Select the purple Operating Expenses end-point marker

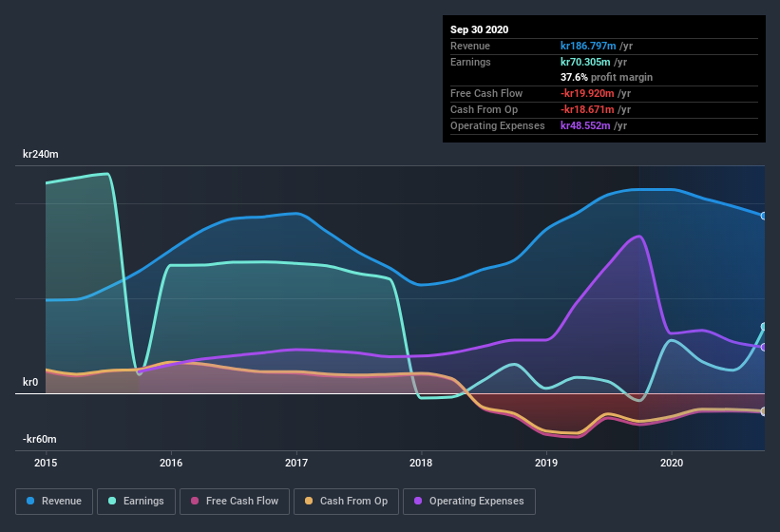coord(764,347)
